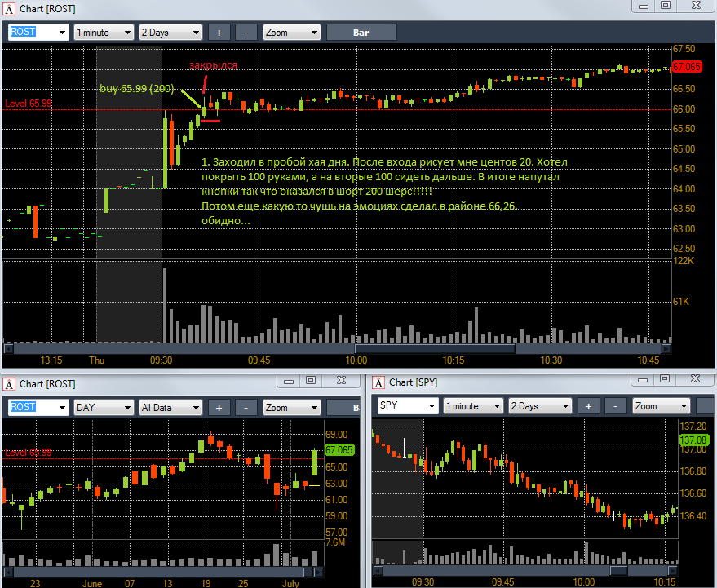717x588 pixels.
Task: Open the DAY interval dropdown in the daily ROST chart
Action: pyautogui.click(x=104, y=408)
